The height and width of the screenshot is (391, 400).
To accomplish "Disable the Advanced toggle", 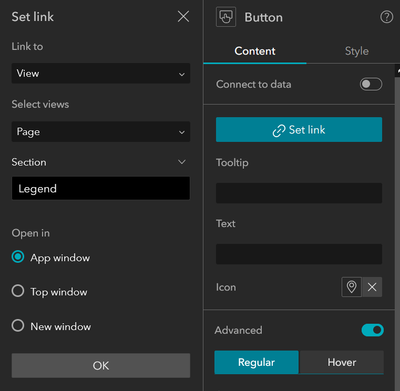I will tap(372, 330).
